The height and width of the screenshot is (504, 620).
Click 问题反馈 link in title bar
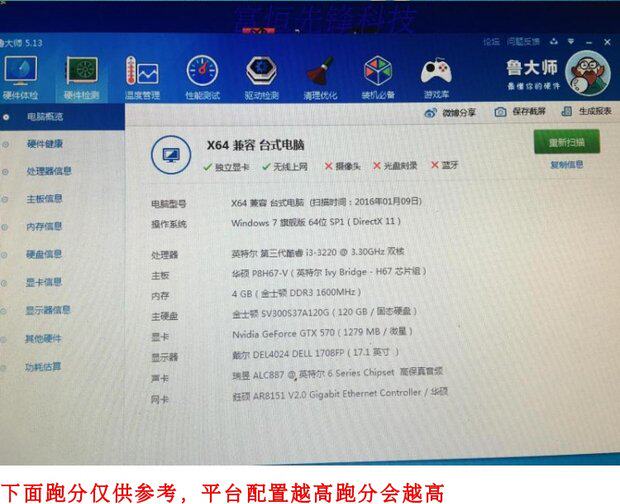523,42
